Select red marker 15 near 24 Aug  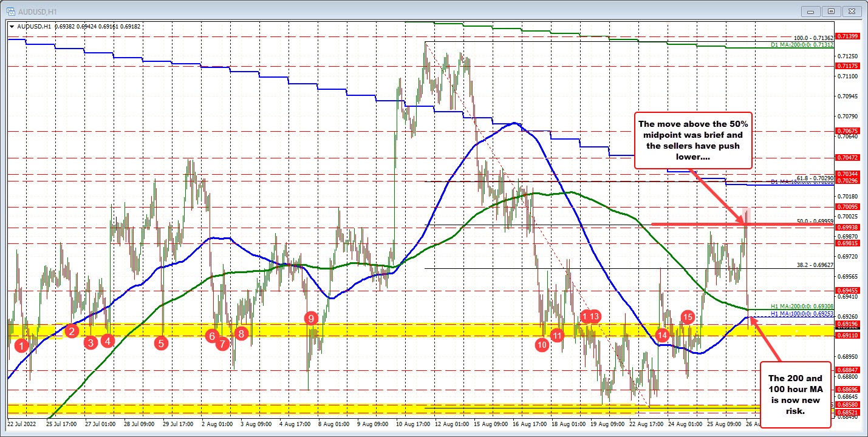pos(688,317)
